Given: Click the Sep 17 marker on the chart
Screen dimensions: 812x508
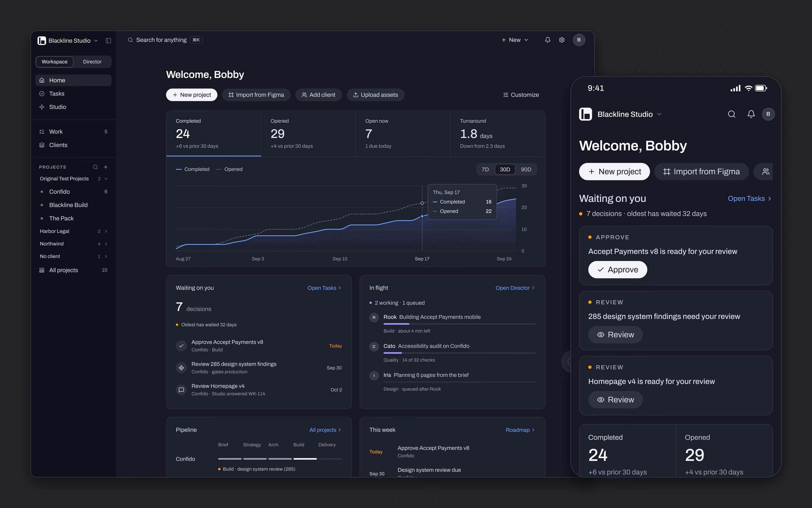Looking at the screenshot, I should (x=422, y=216).
